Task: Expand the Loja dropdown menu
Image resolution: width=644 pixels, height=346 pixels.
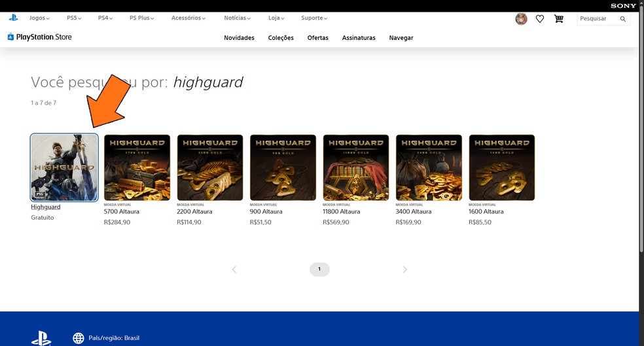Action: pos(276,18)
